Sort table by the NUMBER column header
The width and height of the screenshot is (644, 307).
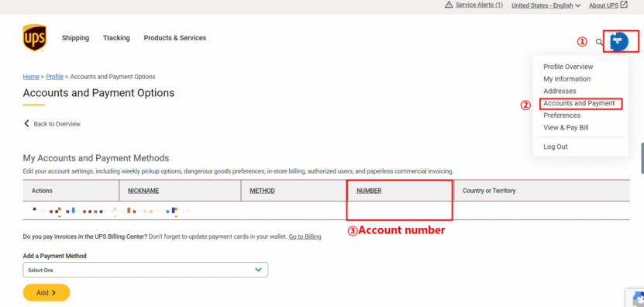pyautogui.click(x=369, y=191)
